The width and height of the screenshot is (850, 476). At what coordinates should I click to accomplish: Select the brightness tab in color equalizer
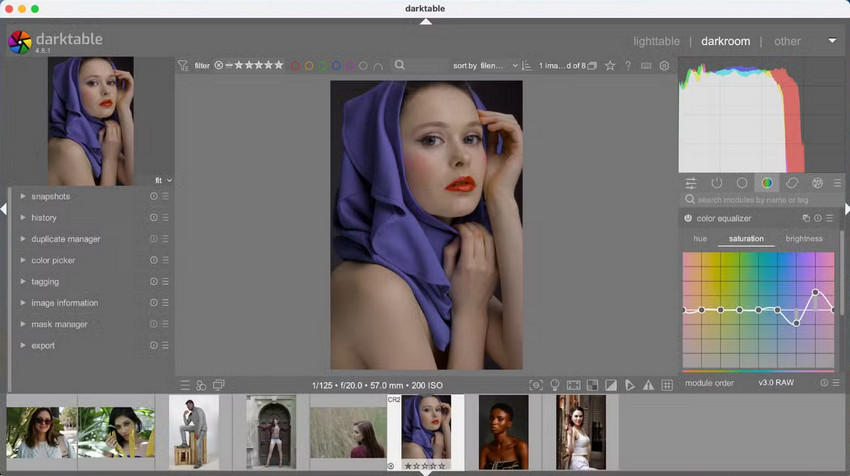[803, 239]
